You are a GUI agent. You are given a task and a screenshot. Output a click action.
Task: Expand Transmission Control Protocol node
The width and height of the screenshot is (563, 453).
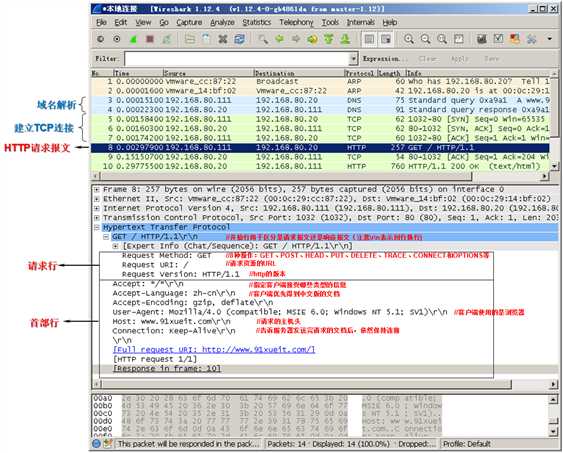(97, 218)
